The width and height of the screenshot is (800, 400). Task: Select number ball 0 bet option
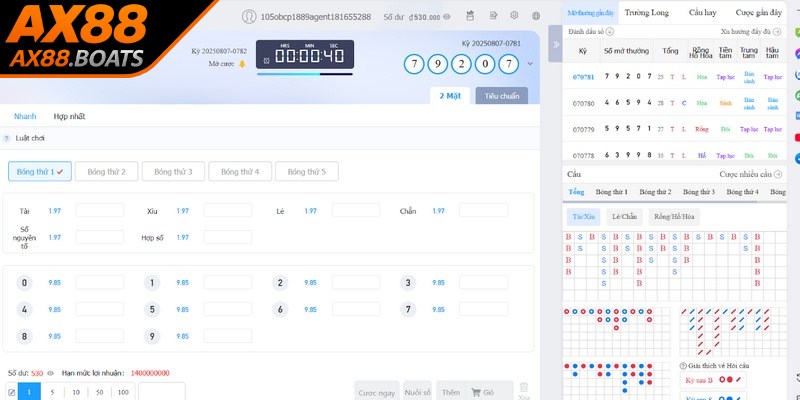pos(24,283)
